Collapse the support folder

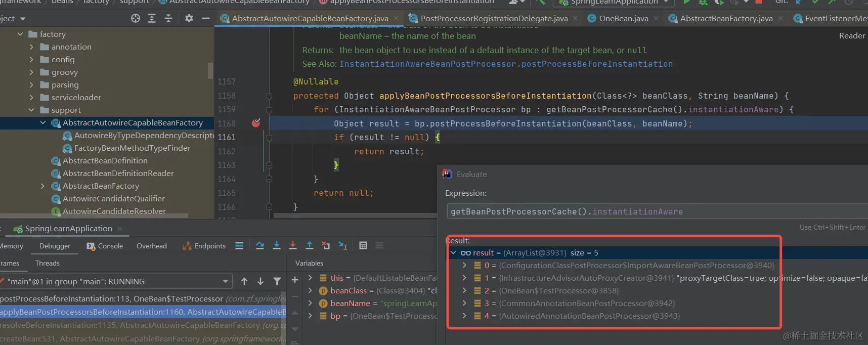pos(31,110)
